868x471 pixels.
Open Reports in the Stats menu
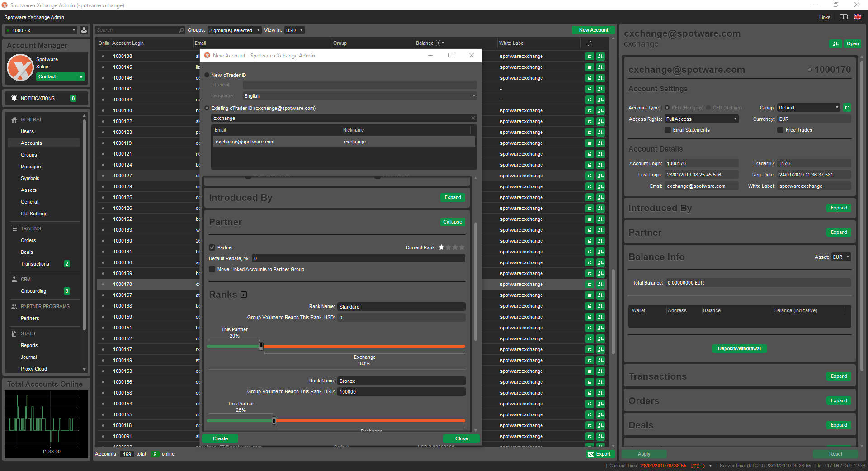pyautogui.click(x=29, y=345)
